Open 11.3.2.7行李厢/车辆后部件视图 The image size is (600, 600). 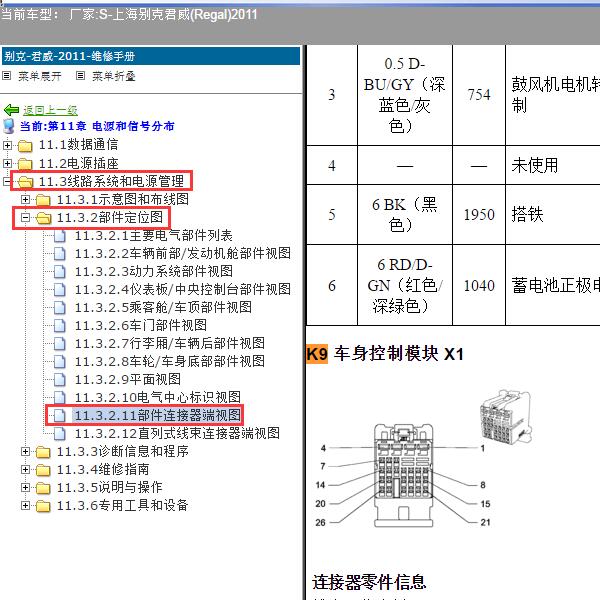click(170, 343)
